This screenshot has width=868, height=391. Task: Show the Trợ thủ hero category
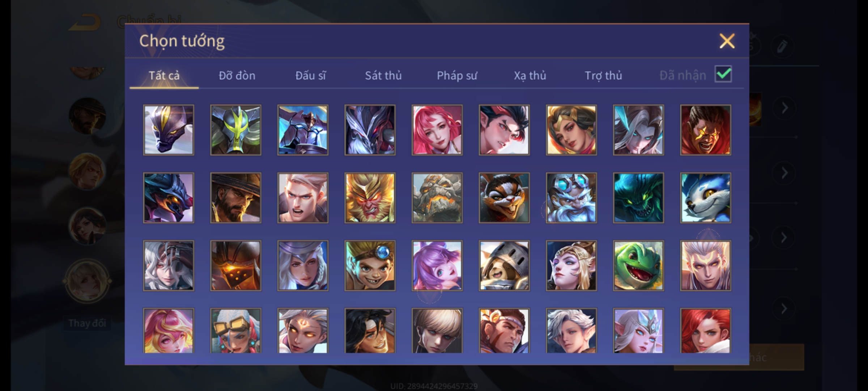[603, 75]
